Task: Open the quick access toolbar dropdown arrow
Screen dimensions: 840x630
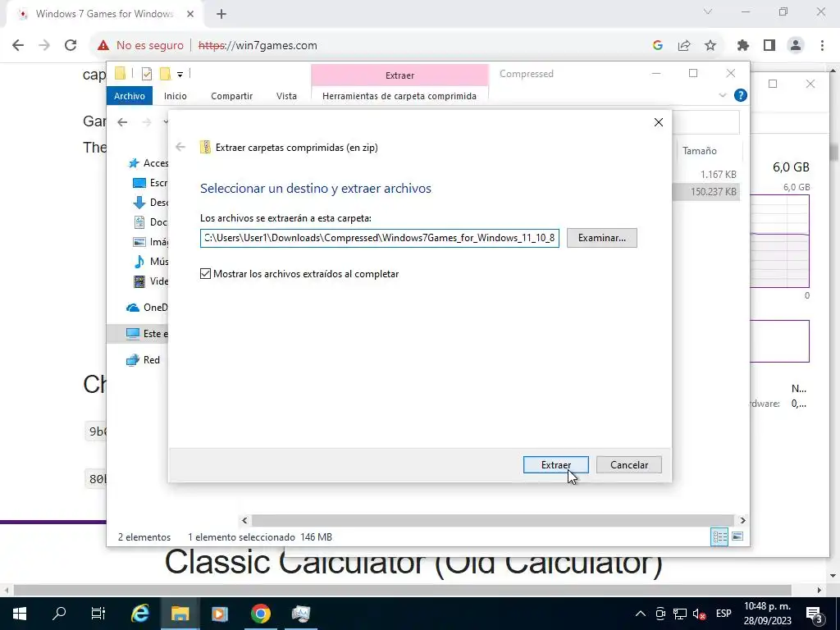Action: 180,75
